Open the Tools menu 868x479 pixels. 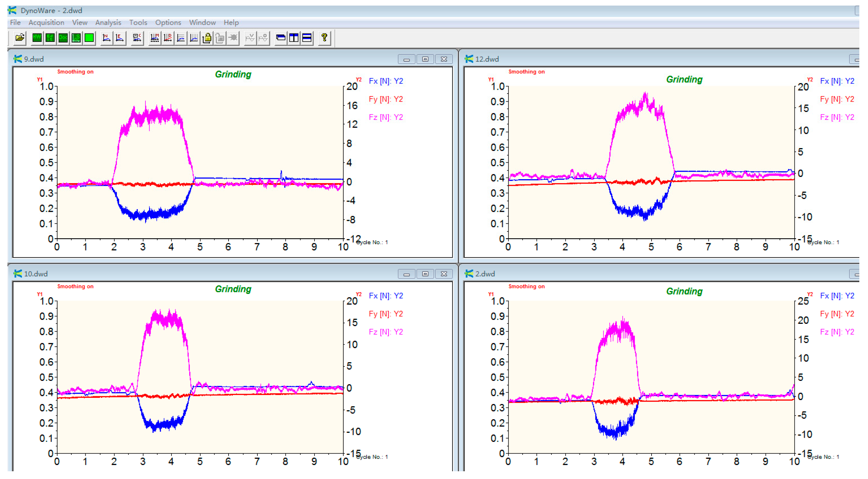138,23
